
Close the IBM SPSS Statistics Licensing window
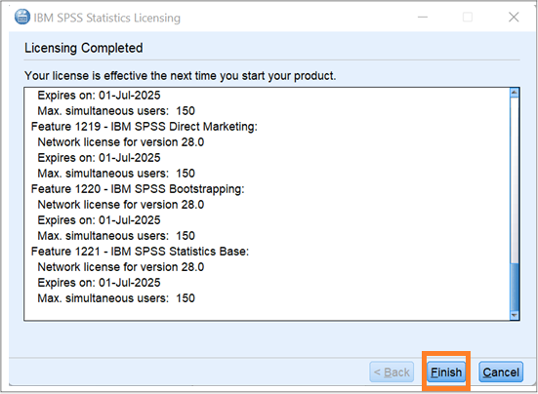pos(514,17)
